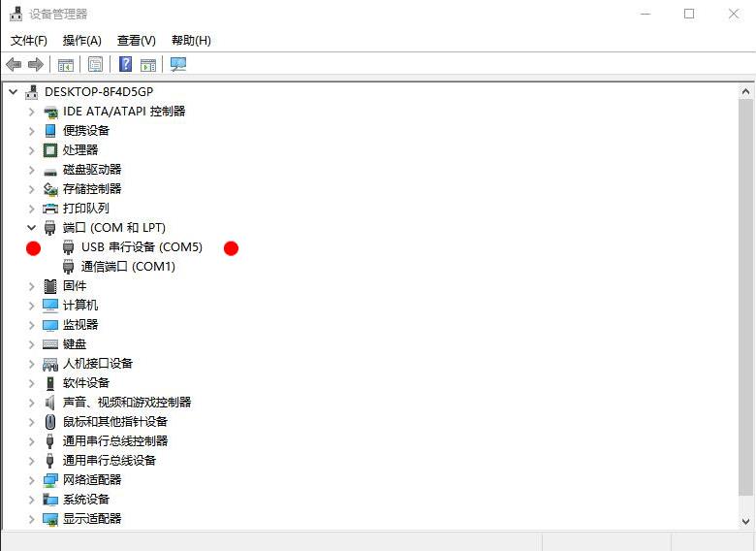This screenshot has width=756, height=551.
Task: Click the USB 串行设备 (COM5) plug icon
Action: 69,247
